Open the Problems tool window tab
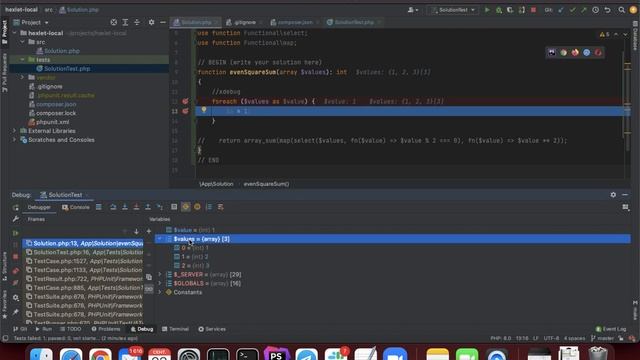Viewport: 640px width, 360px height. 106,329
